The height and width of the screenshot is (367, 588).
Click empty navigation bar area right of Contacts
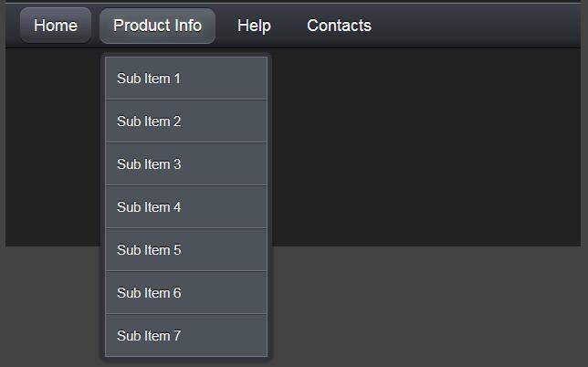(484, 26)
